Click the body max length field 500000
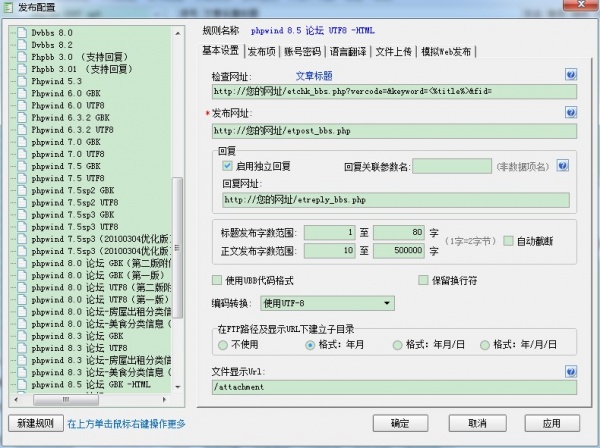Viewport: 600px width, 448px height. pos(399,251)
